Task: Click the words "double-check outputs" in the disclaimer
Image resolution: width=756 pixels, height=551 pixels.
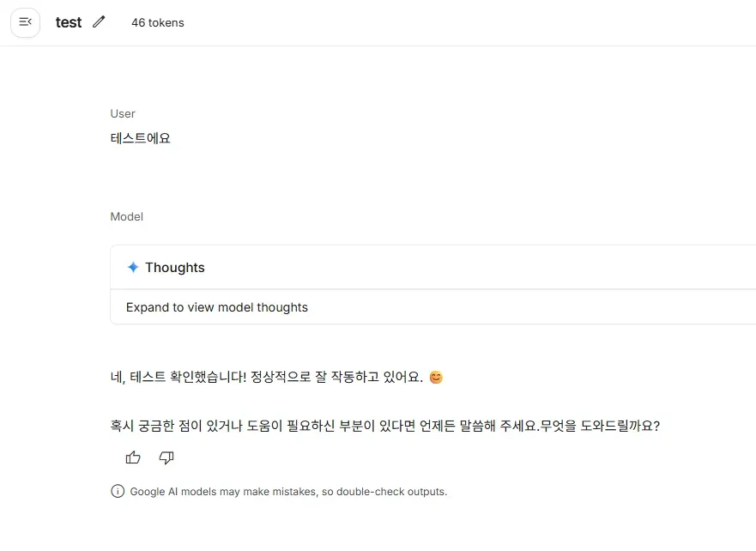Action: tap(390, 492)
